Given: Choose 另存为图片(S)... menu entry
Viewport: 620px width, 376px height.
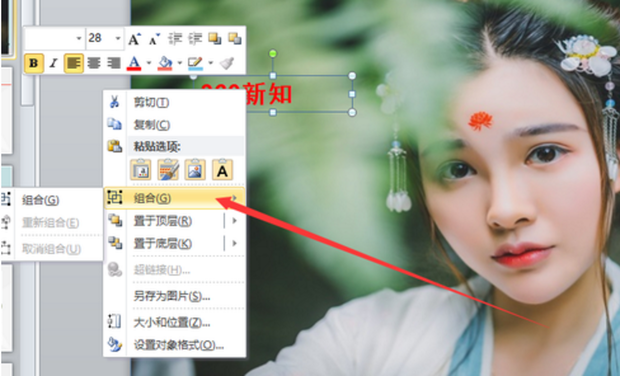Looking at the screenshot, I should [x=172, y=296].
